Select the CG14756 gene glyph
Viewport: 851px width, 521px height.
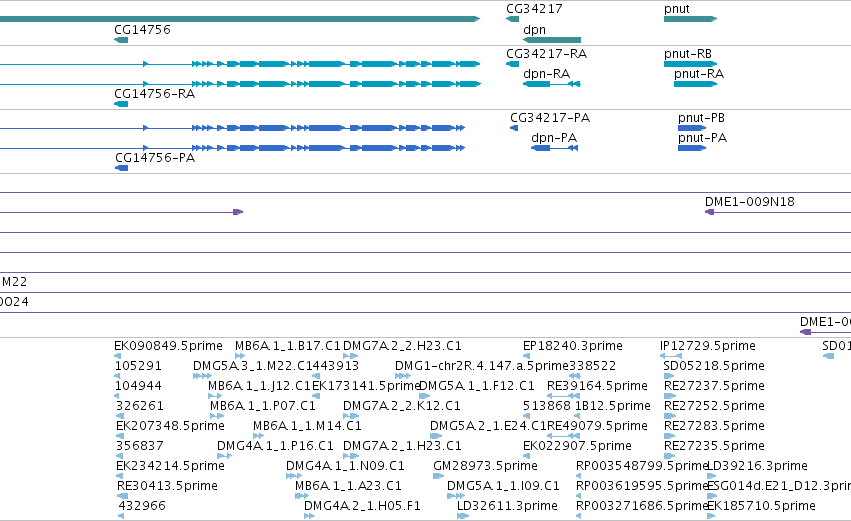coord(121,40)
